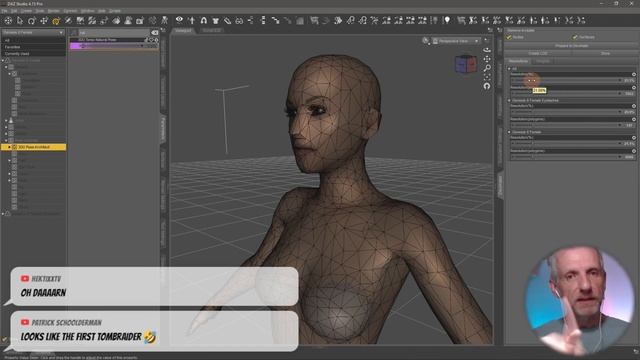Click the viewport reset camera control
Image resolution: width=640 pixels, height=360 pixels.
pos(487,86)
